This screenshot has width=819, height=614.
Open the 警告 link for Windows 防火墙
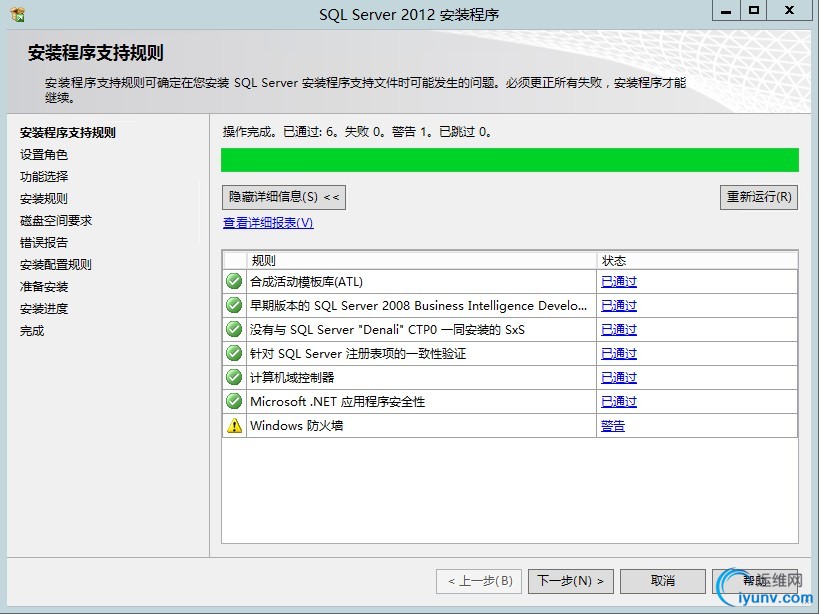pyautogui.click(x=613, y=426)
